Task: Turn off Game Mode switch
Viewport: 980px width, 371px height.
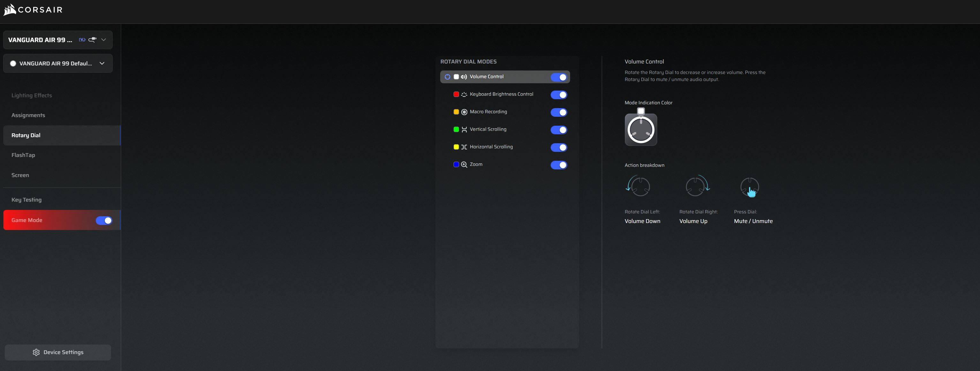Action: tap(104, 220)
